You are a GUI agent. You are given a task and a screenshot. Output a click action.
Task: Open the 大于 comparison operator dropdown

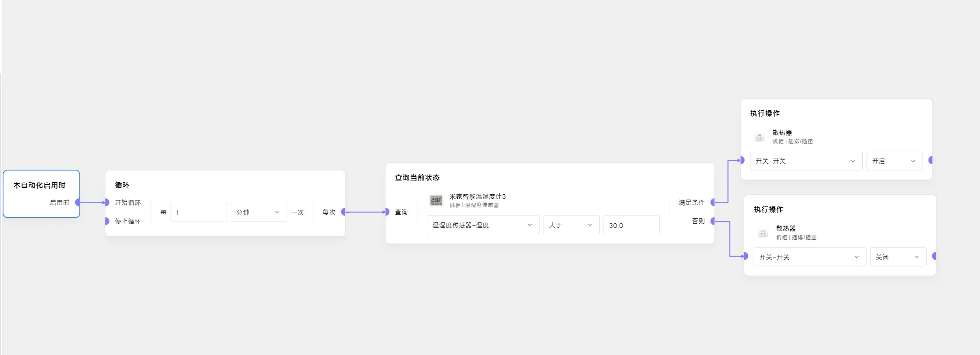[x=571, y=225]
